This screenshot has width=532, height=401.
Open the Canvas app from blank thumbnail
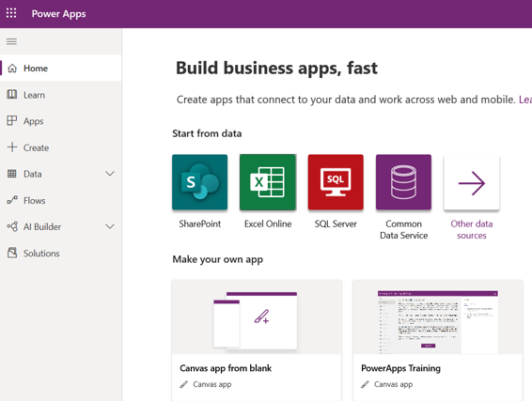[x=257, y=317]
